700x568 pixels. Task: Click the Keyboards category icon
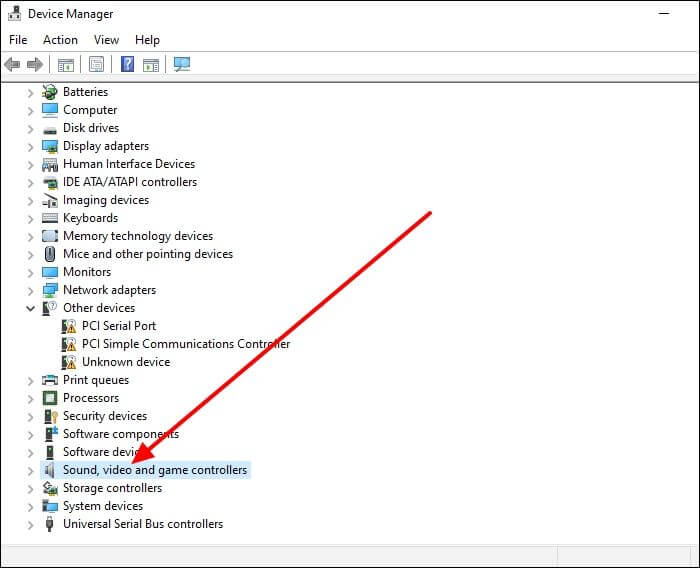click(x=50, y=218)
